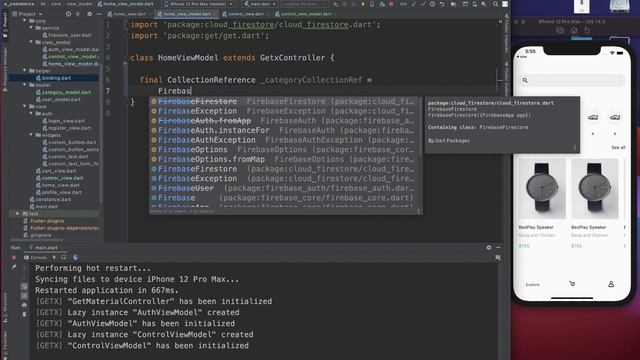The width and height of the screenshot is (640, 360).
Task: Open the main.dart run configuration dropdown
Action: [260, 4]
